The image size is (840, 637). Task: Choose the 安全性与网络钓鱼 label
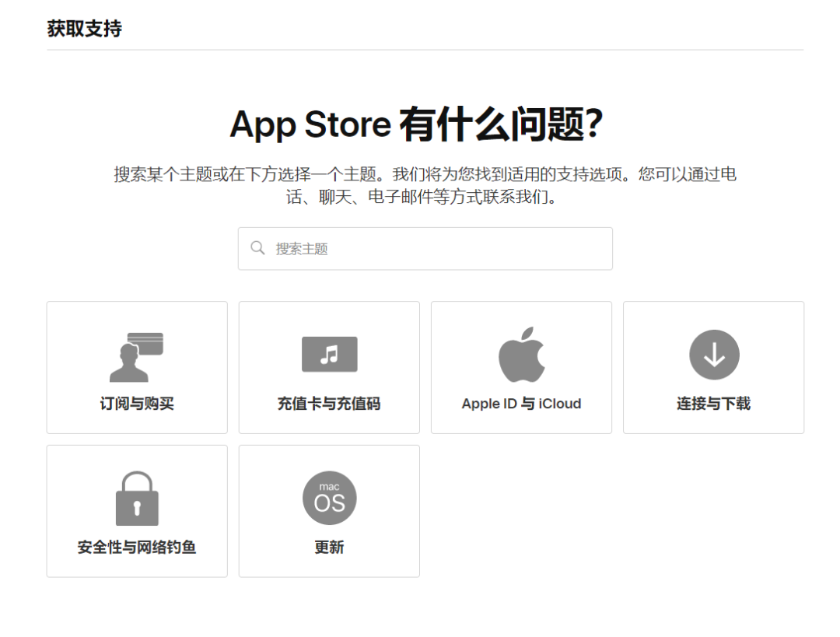coord(137,547)
